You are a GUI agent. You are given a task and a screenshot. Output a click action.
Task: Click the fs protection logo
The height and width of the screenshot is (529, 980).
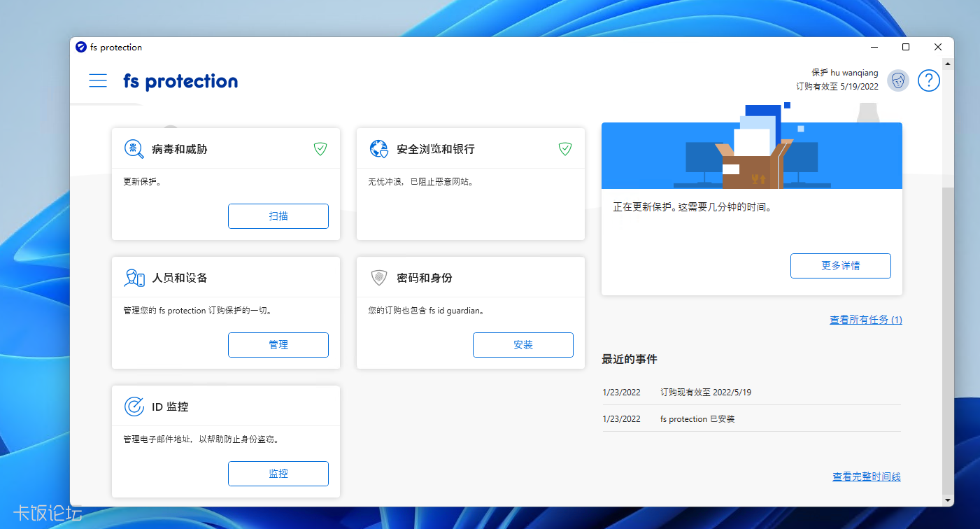point(180,80)
